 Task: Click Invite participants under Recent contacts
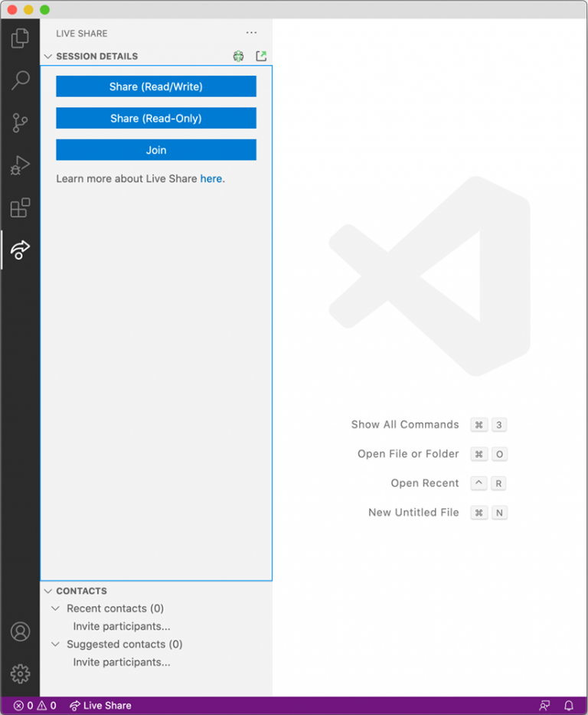point(122,626)
